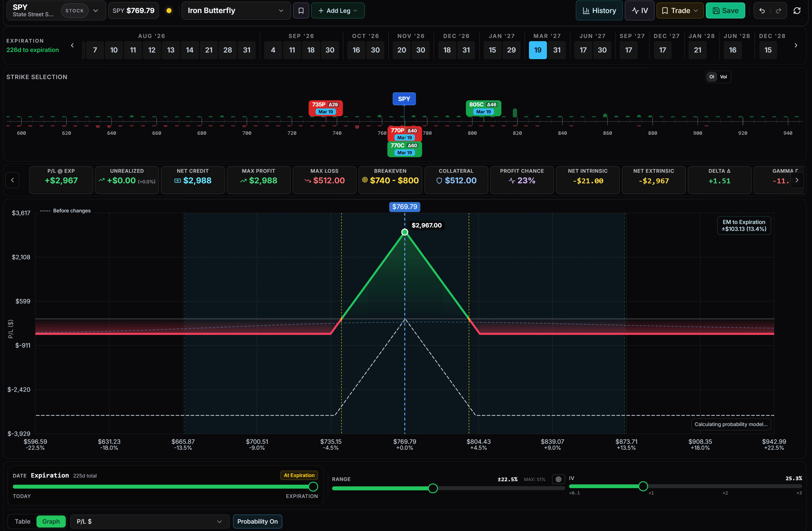Open the IV chart button

click(x=639, y=11)
